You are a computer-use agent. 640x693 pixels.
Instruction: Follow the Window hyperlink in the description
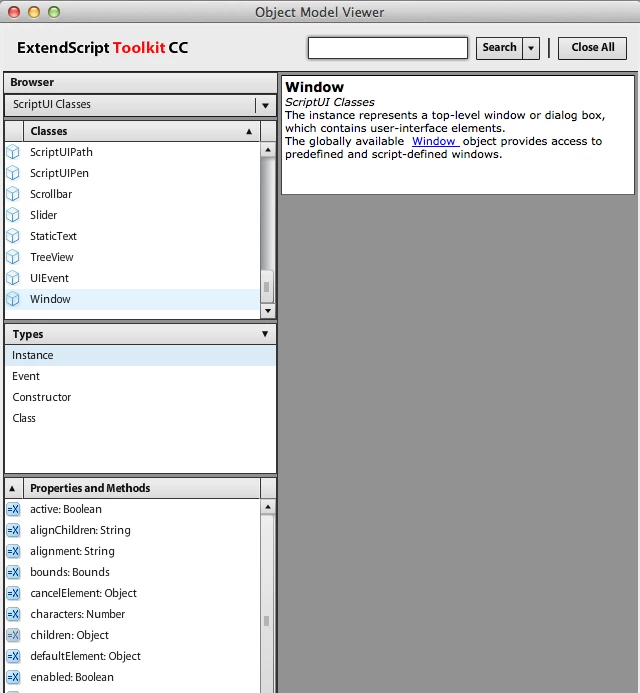434,141
